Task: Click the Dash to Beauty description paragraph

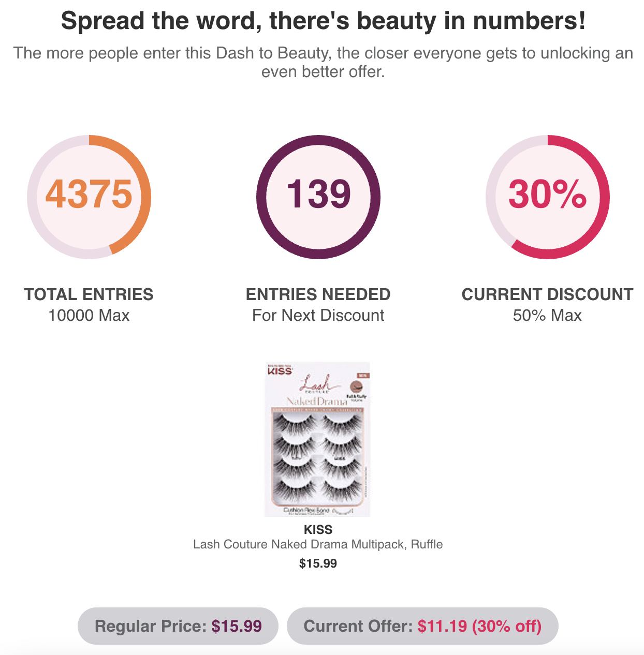Action: pyautogui.click(x=323, y=62)
